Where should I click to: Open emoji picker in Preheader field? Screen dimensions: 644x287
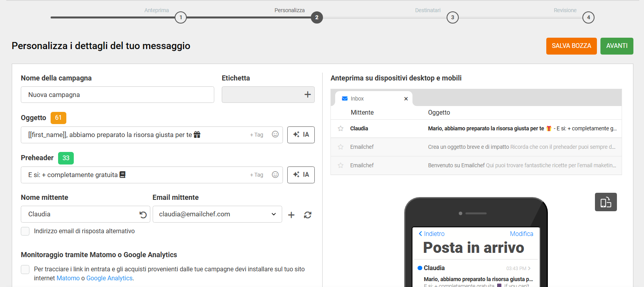point(275,174)
